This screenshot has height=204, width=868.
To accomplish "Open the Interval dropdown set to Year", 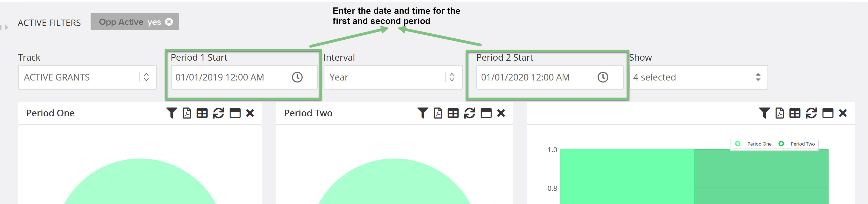I will (393, 77).
